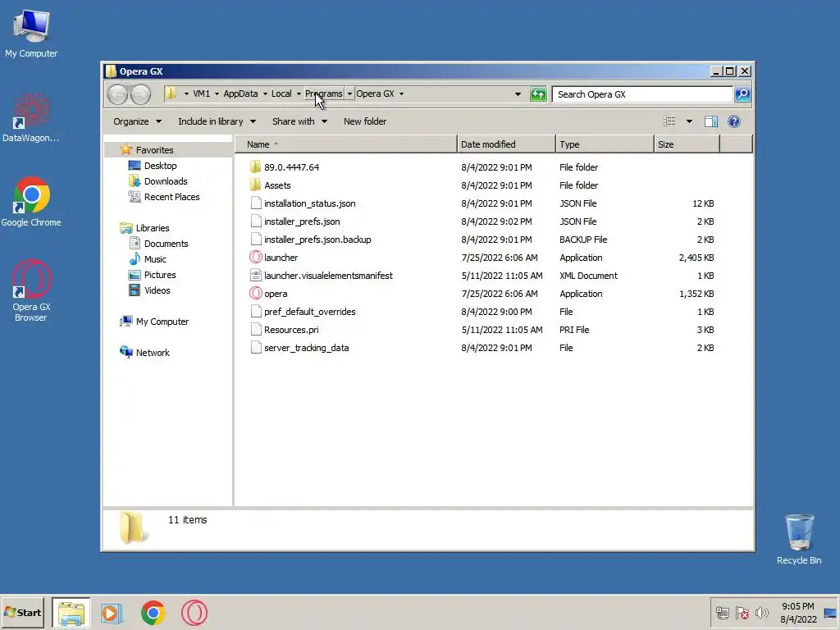
Task: Select Resources.pri file
Action: pyautogui.click(x=291, y=330)
